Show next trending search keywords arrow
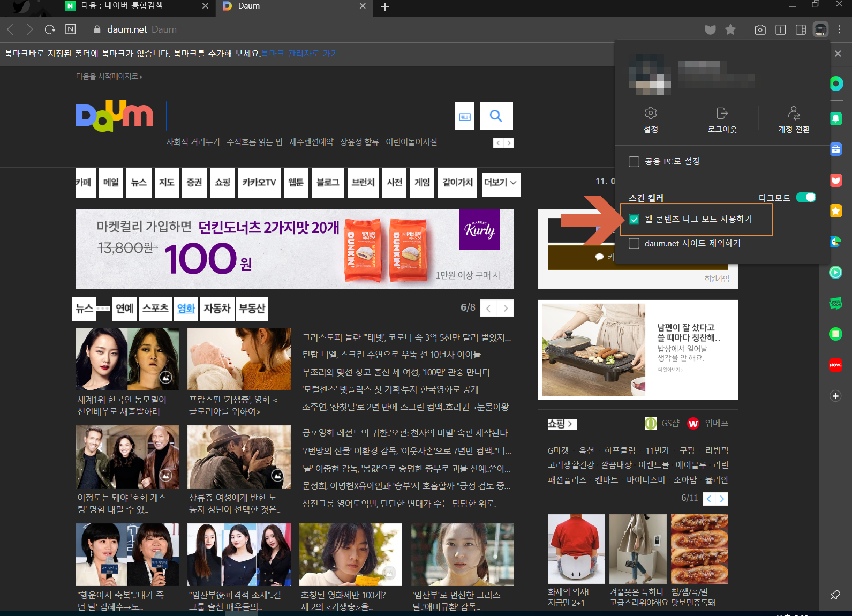The width and height of the screenshot is (852, 616). 509,143
